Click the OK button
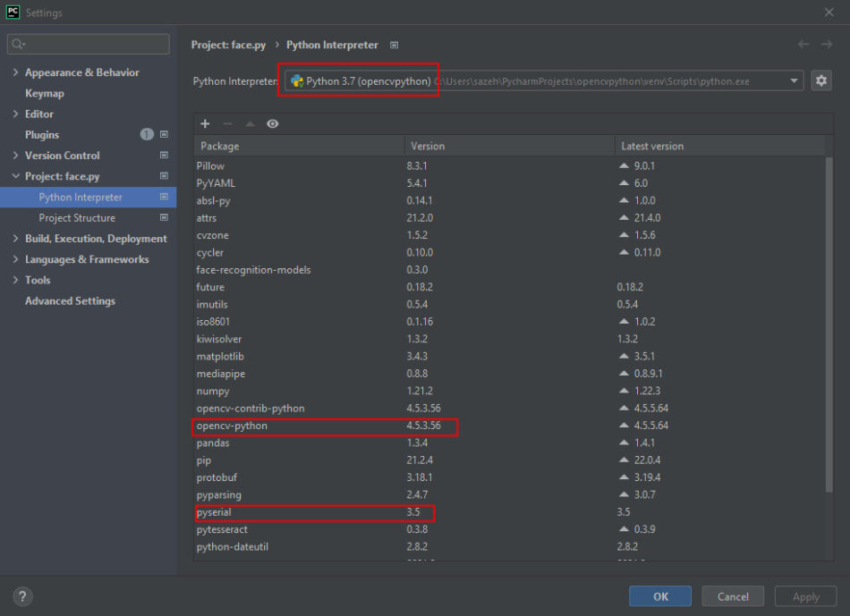Image resolution: width=850 pixels, height=616 pixels. 659,596
